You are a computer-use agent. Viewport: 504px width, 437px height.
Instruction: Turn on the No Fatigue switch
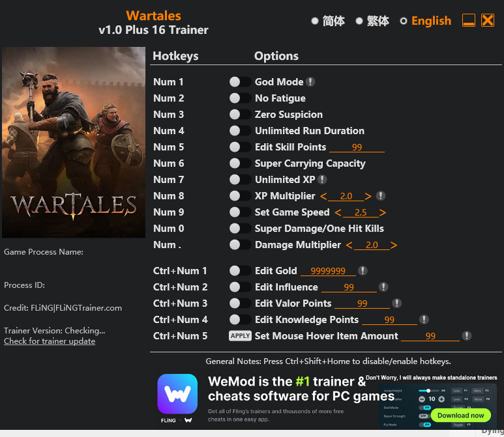239,98
